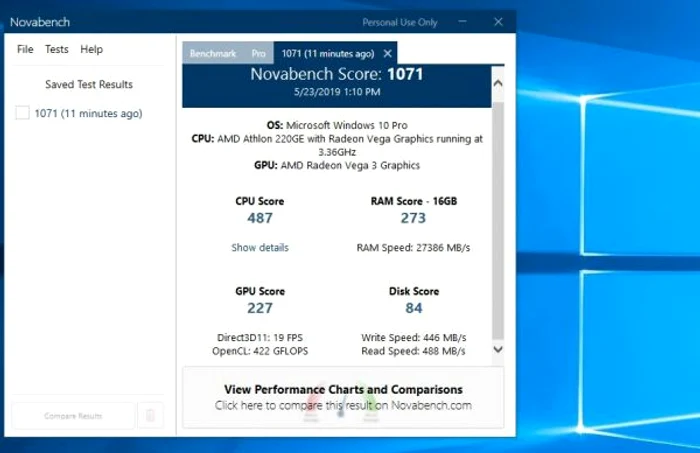Click the GPU Score value 227
The width and height of the screenshot is (700, 453).
[x=260, y=308]
